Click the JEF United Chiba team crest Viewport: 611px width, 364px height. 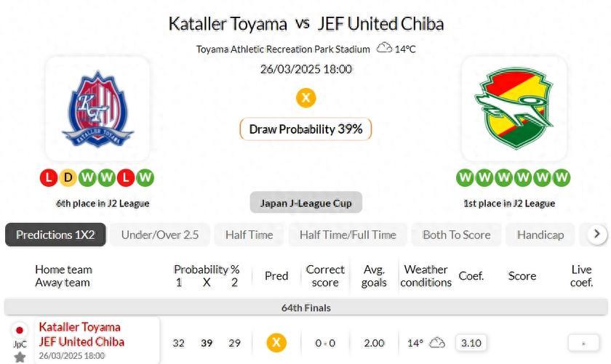(514, 108)
